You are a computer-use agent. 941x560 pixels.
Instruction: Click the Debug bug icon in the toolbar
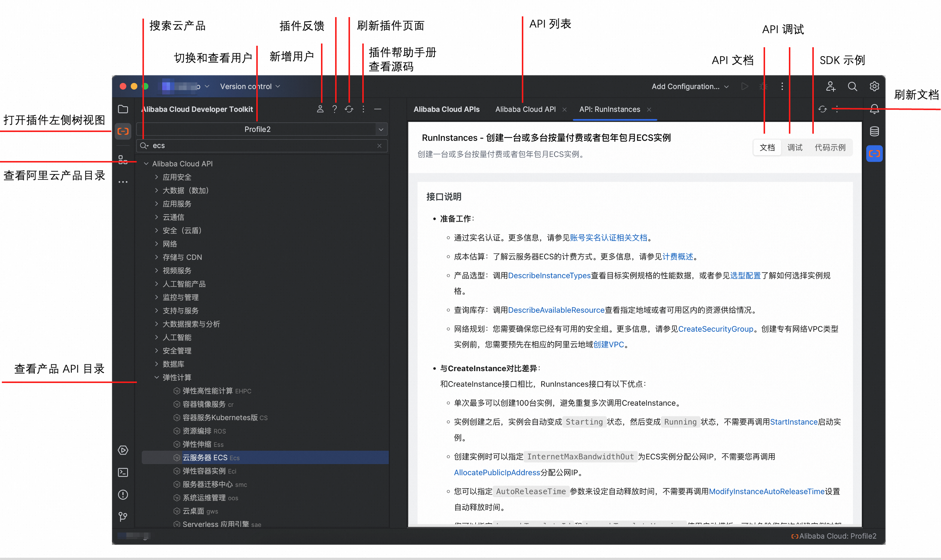pyautogui.click(x=764, y=86)
